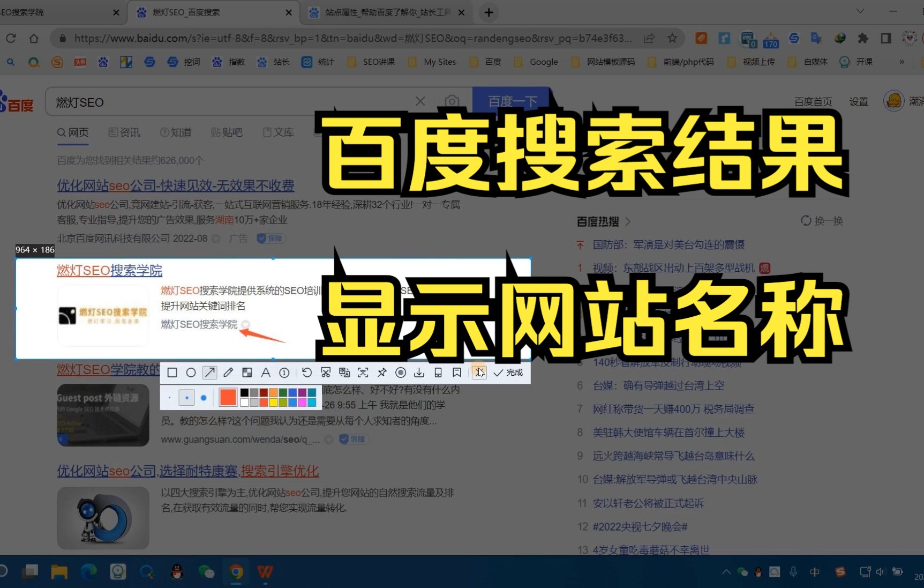Toggle the browser side panel
924x588 pixels.
886,38
